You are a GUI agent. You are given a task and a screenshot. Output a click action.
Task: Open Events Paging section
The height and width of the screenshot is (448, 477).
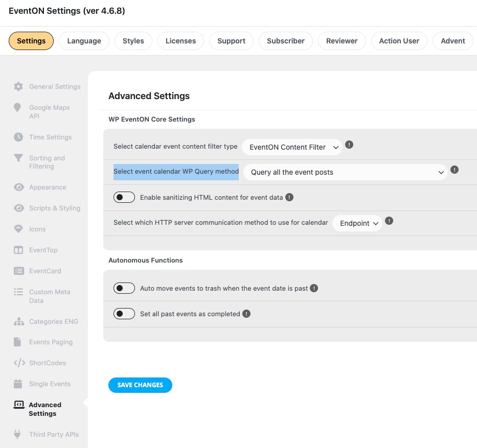point(51,342)
